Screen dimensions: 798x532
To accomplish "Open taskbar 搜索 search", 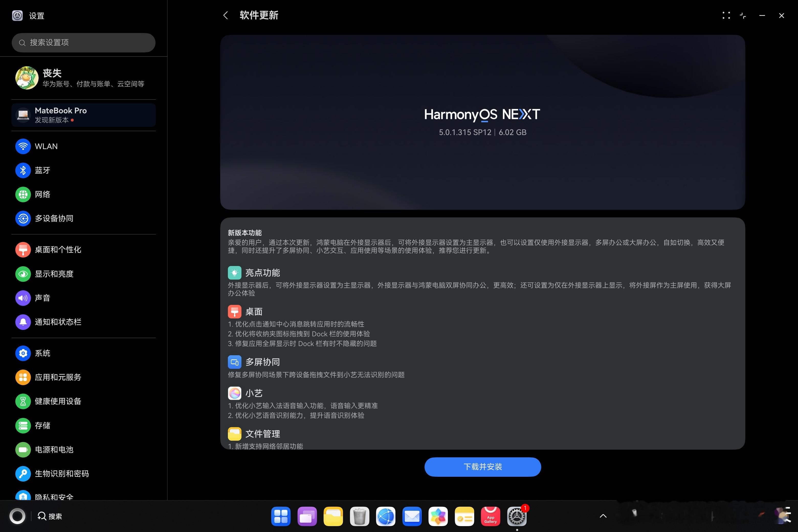I will 50,516.
